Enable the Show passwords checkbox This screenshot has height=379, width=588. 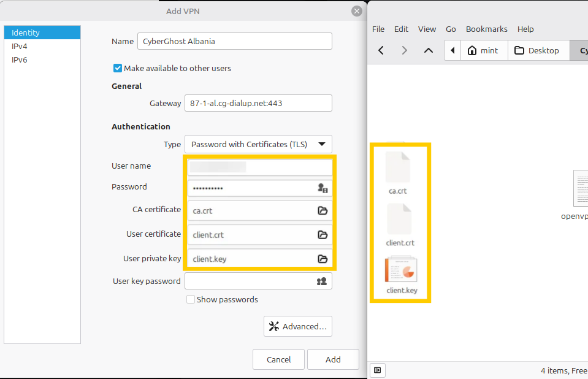tap(191, 299)
